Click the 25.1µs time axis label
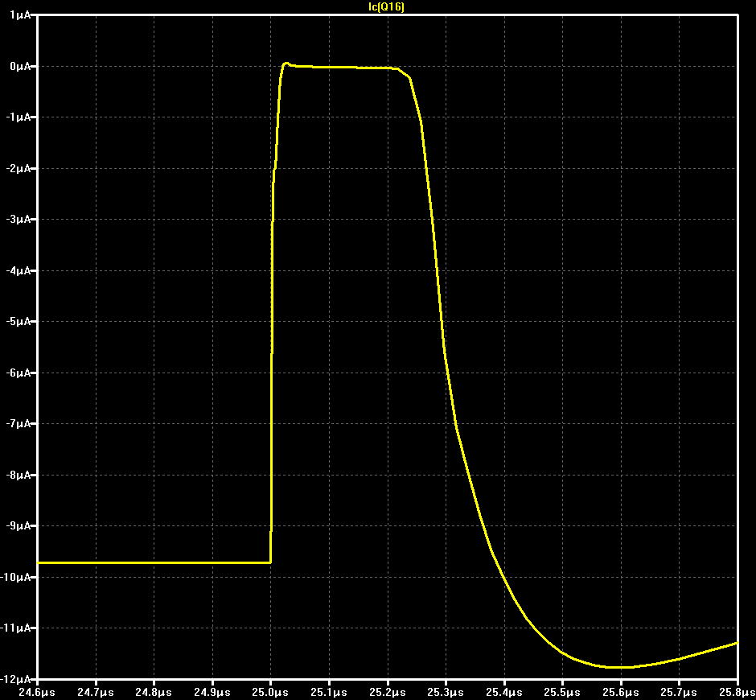756x700 pixels. click(x=329, y=693)
